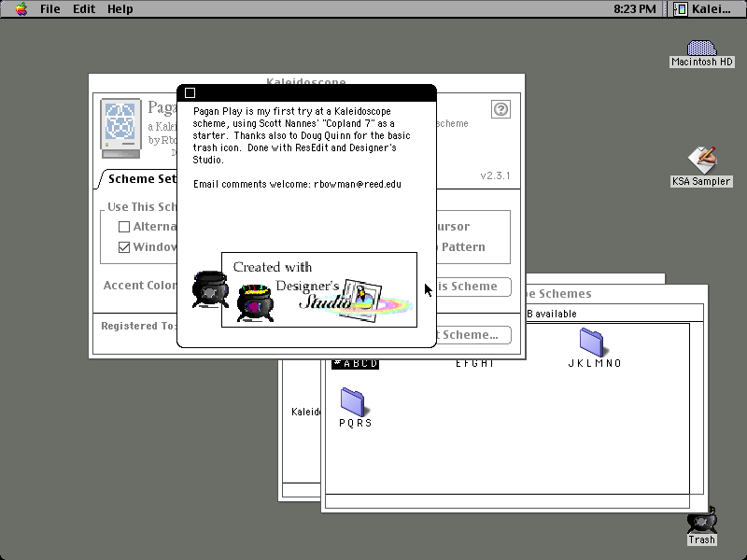The height and width of the screenshot is (560, 747).
Task: Select the highlighted # A B C D label
Action: (356, 363)
